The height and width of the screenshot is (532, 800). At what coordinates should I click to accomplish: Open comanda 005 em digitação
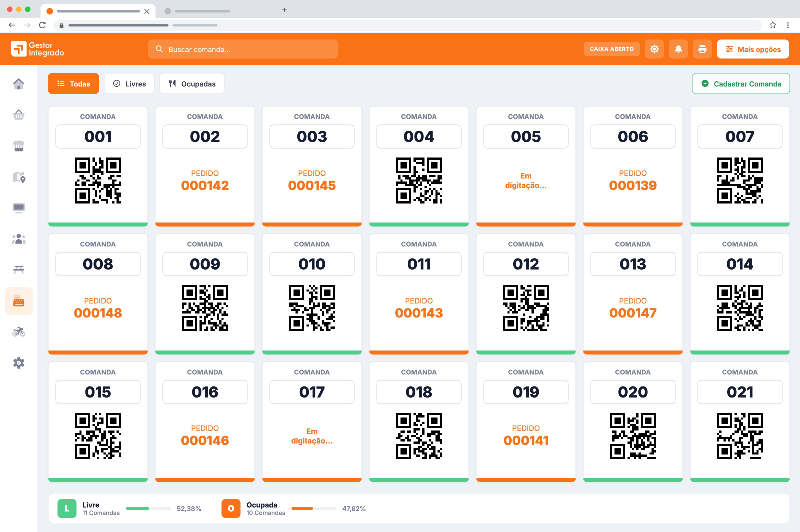click(526, 166)
